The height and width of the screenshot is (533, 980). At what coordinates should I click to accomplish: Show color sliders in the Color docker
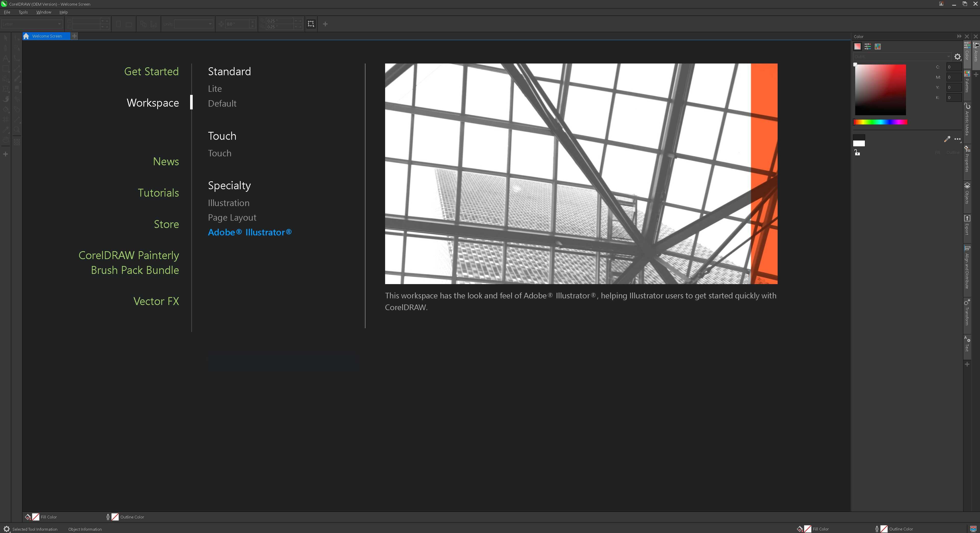click(867, 46)
